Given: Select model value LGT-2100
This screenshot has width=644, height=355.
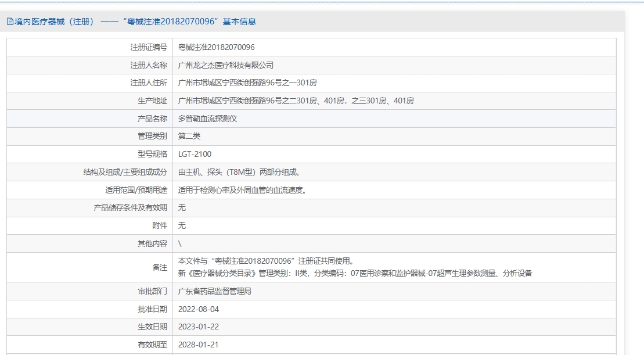Looking at the screenshot, I should tap(195, 155).
